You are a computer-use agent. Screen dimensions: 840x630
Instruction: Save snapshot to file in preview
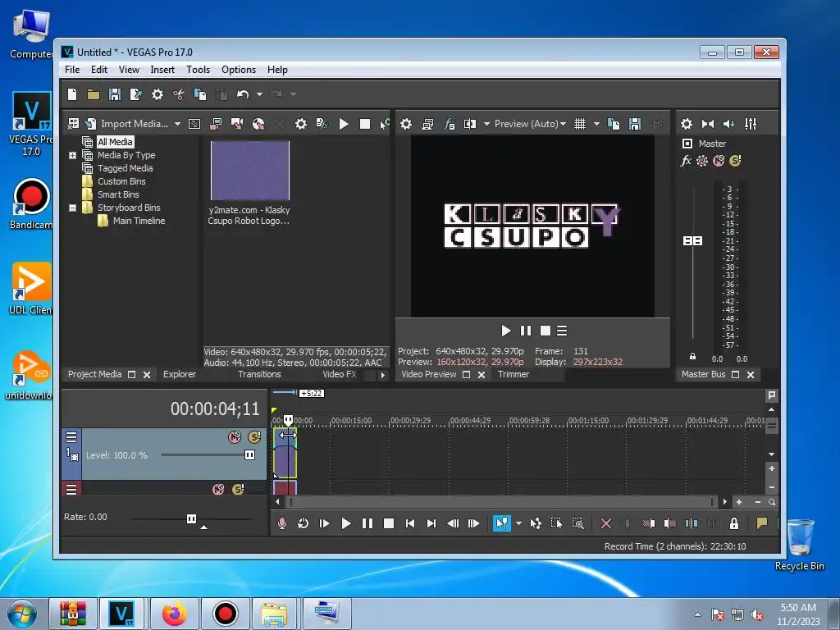coord(635,124)
